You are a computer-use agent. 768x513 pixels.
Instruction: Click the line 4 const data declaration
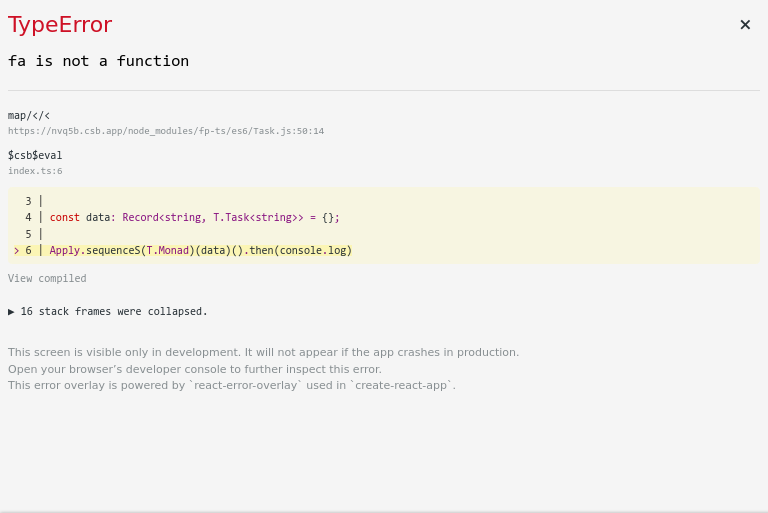pos(194,217)
